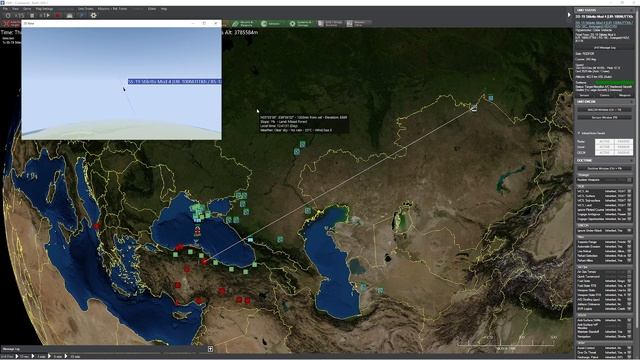Screen dimensions: 640x360
Task: Toggle Inherit from Parent checkbox
Action: coord(579,133)
